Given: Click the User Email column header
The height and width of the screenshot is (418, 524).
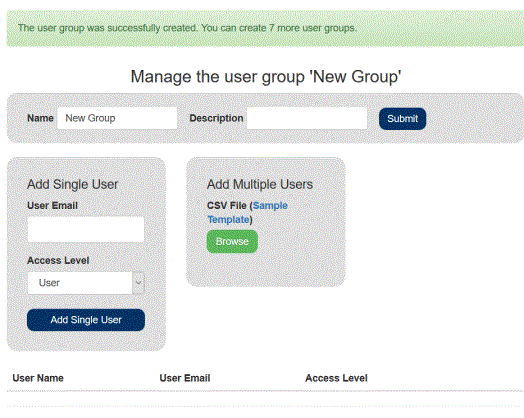Looking at the screenshot, I should tap(185, 378).
